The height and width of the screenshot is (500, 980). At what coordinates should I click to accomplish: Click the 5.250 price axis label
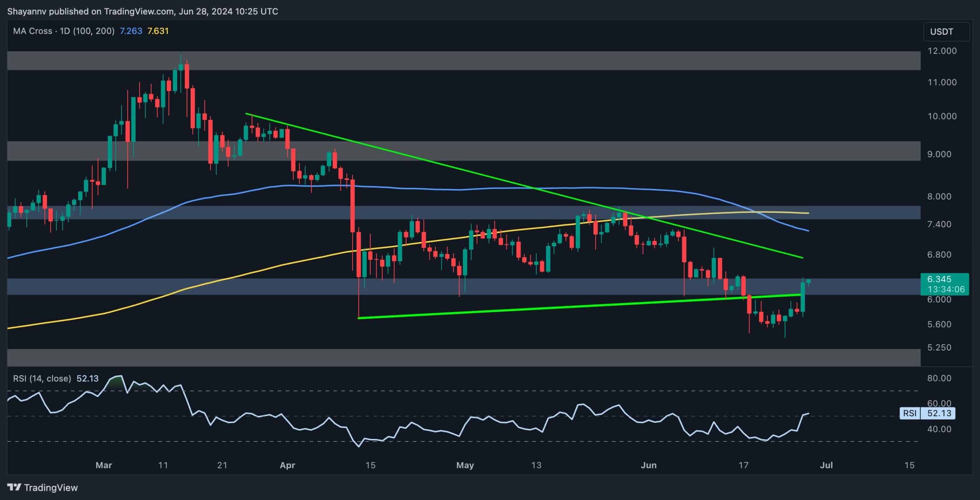[939, 347]
